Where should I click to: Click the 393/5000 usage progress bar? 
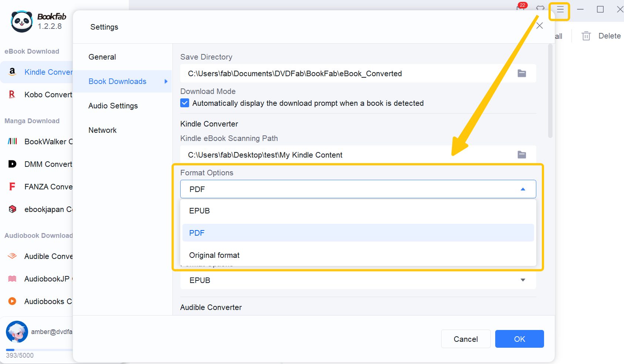click(39, 350)
